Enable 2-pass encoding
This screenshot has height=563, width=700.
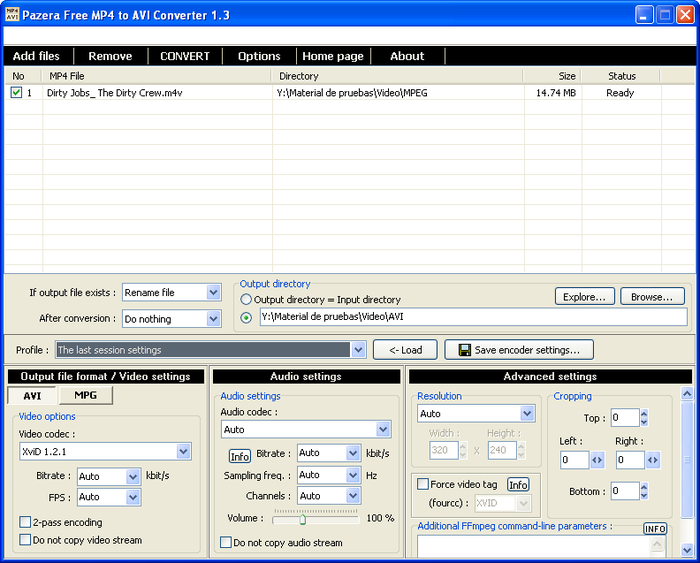(x=25, y=522)
